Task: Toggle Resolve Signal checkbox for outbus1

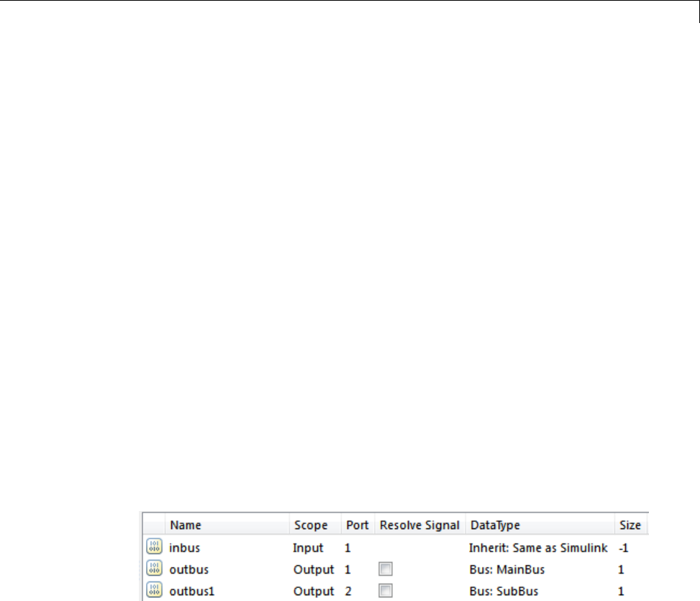Action: click(x=386, y=591)
